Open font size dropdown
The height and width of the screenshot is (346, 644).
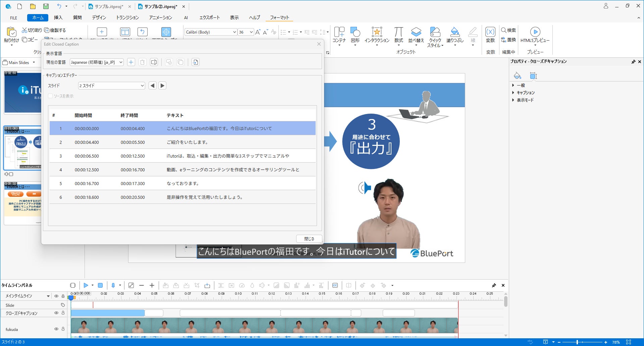(251, 32)
